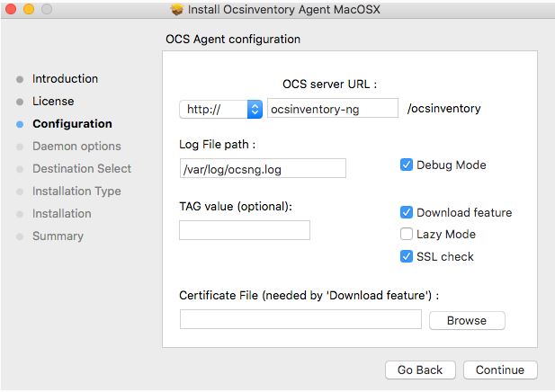Click the Destination Select step
The image size is (555, 392).
[x=81, y=169]
